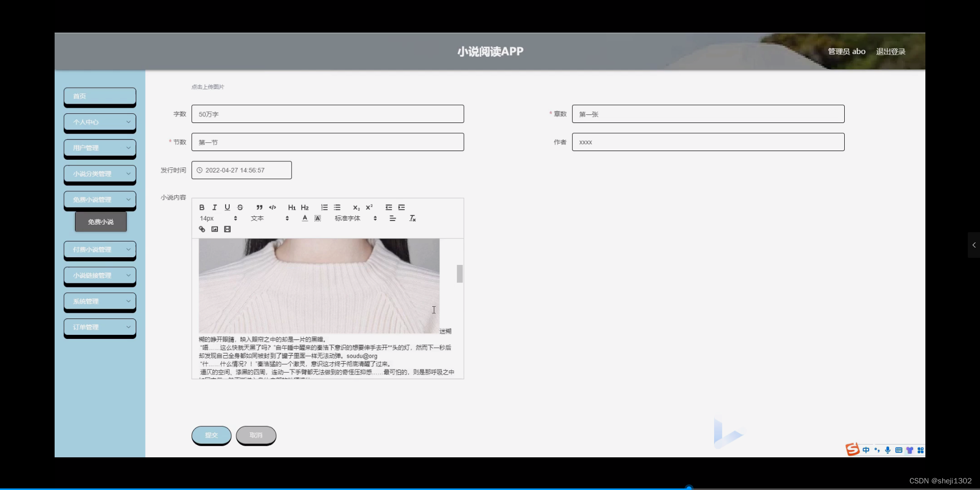The width and height of the screenshot is (980, 490).
Task: Insert an ordered list in the content
Action: (x=324, y=207)
